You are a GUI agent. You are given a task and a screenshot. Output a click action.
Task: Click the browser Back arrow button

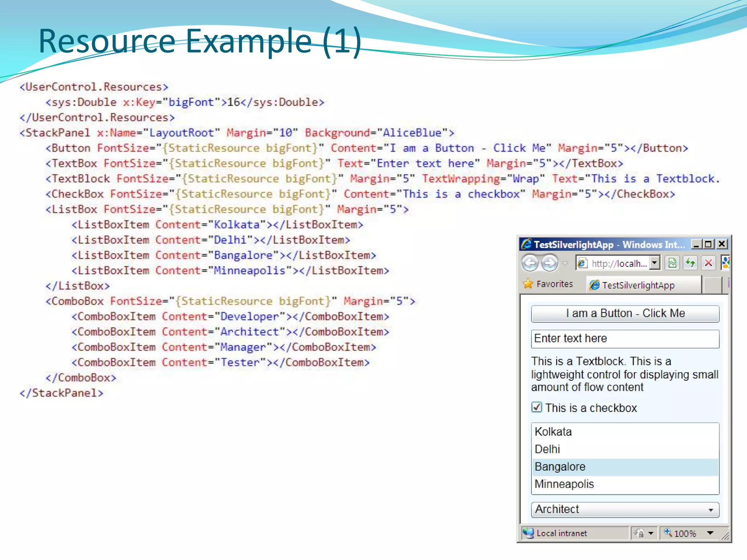point(530,262)
